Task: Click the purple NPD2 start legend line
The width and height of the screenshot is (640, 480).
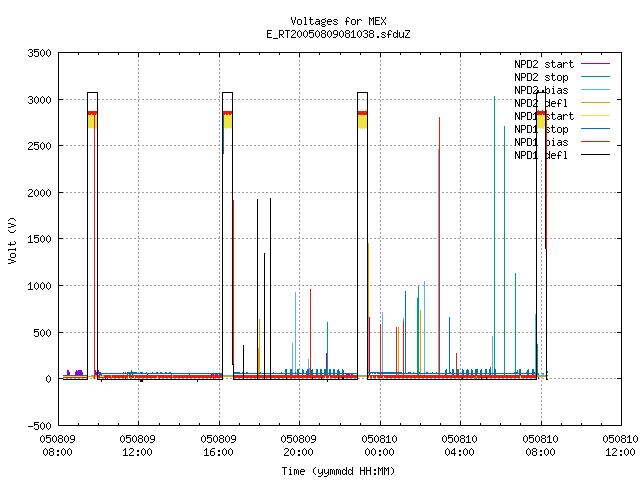Action: pyautogui.click(x=596, y=64)
